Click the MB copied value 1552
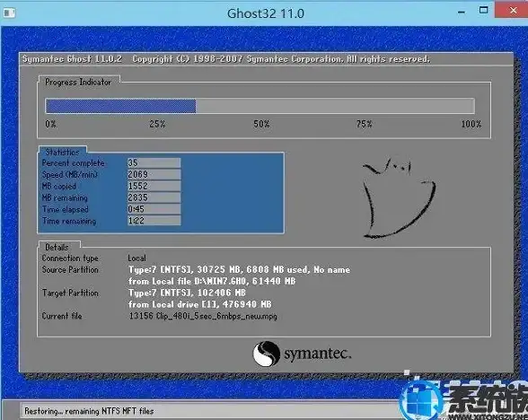The image size is (528, 420). [154, 186]
